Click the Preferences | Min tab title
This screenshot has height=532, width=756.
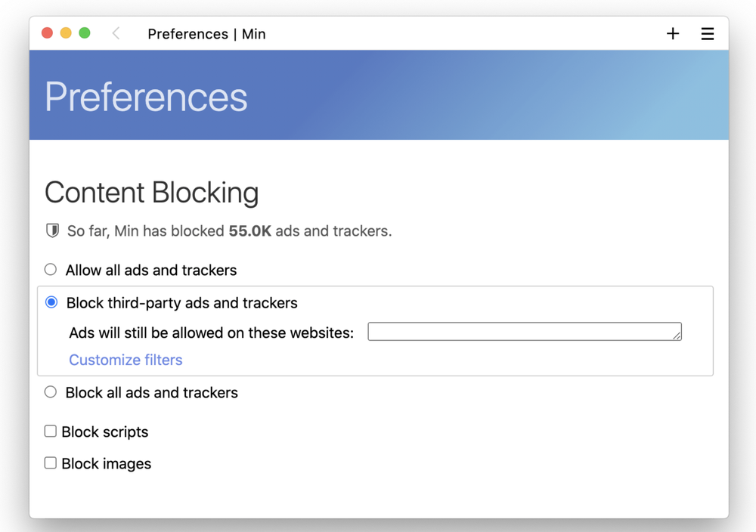tap(206, 34)
